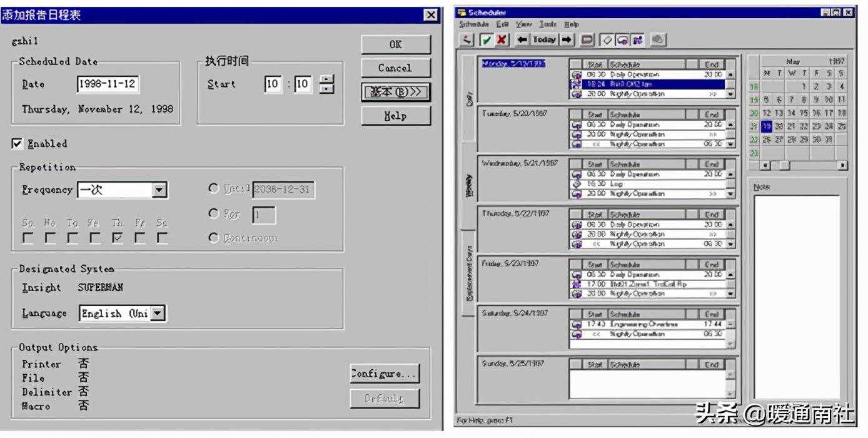868x438 pixels.
Task: Click Saturday's 17:43 Engineering Overtime row icon
Action: coord(577,324)
